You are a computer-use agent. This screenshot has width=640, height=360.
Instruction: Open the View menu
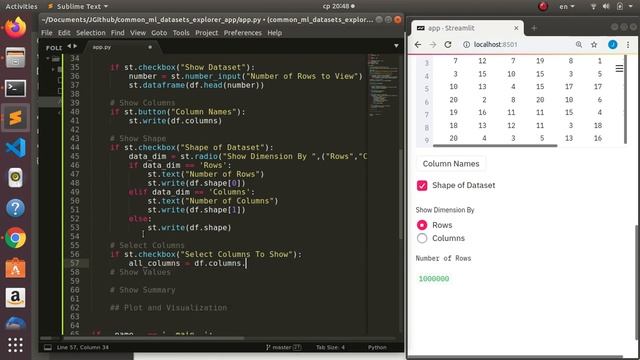click(138, 33)
